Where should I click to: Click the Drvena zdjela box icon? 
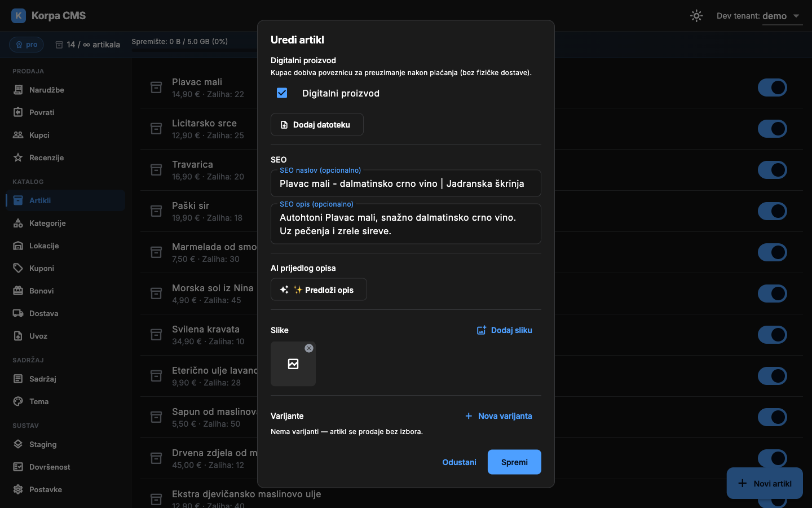tap(156, 458)
